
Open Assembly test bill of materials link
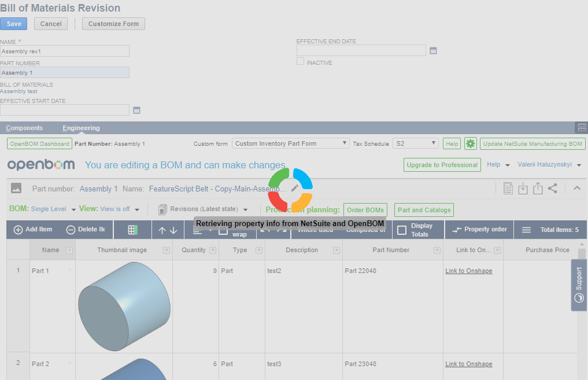click(x=19, y=91)
